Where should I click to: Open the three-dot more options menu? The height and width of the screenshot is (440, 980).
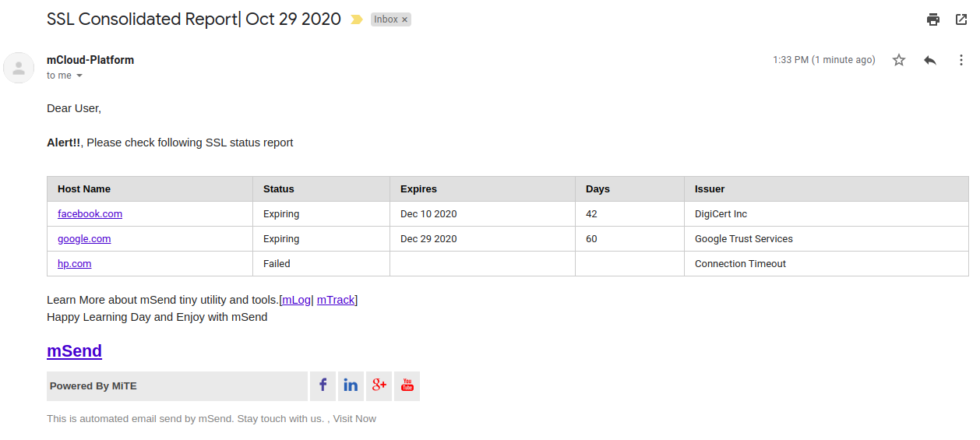pyautogui.click(x=961, y=60)
